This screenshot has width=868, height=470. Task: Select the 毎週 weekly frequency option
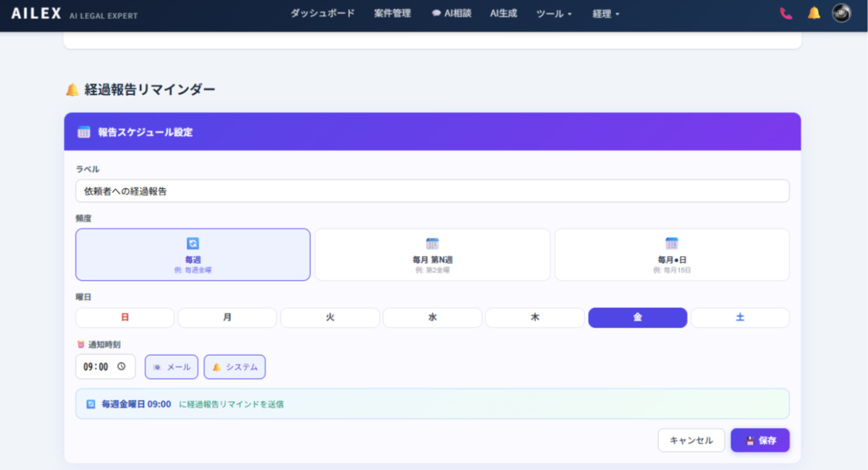coord(192,255)
